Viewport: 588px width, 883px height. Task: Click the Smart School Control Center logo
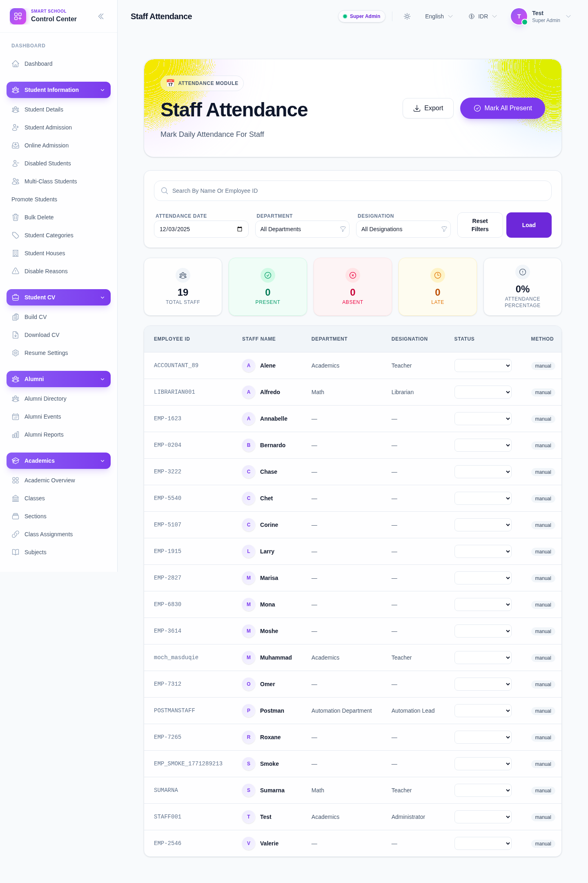pyautogui.click(x=18, y=16)
